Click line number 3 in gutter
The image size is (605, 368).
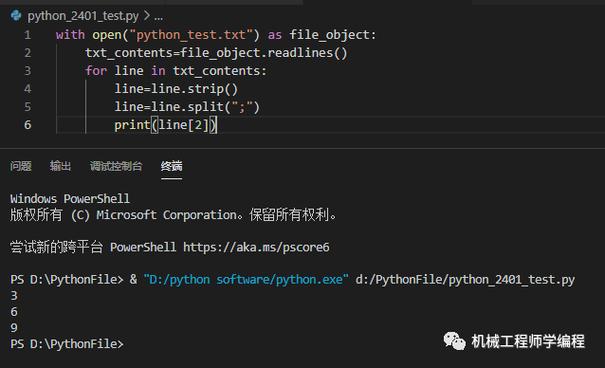[27, 71]
